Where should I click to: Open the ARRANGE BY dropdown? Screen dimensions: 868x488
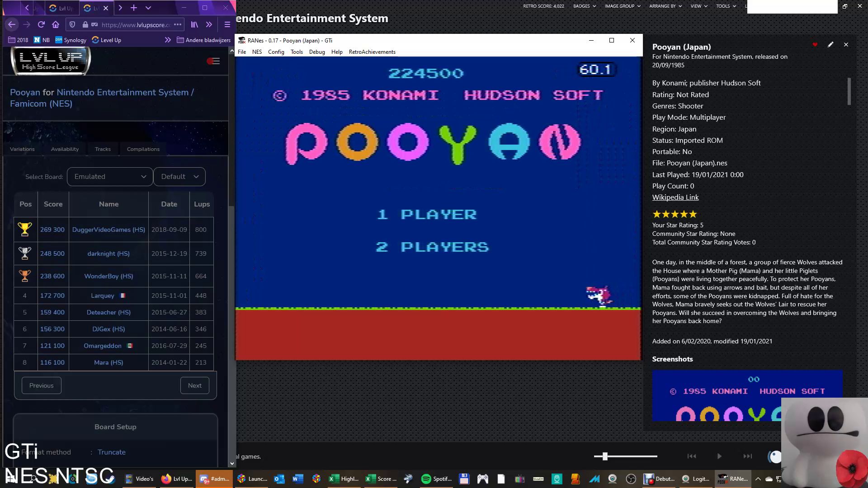pyautogui.click(x=665, y=6)
